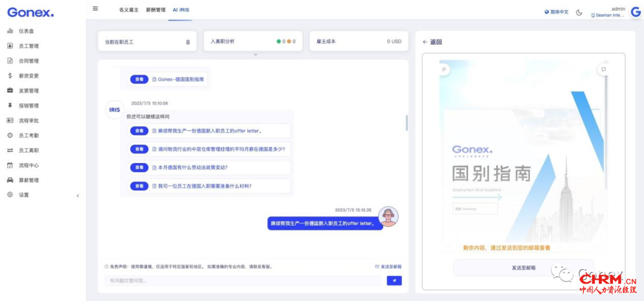This screenshot has width=644, height=301.
Task: Open 员工考勤 in the sidebar
Action: [x=29, y=136]
